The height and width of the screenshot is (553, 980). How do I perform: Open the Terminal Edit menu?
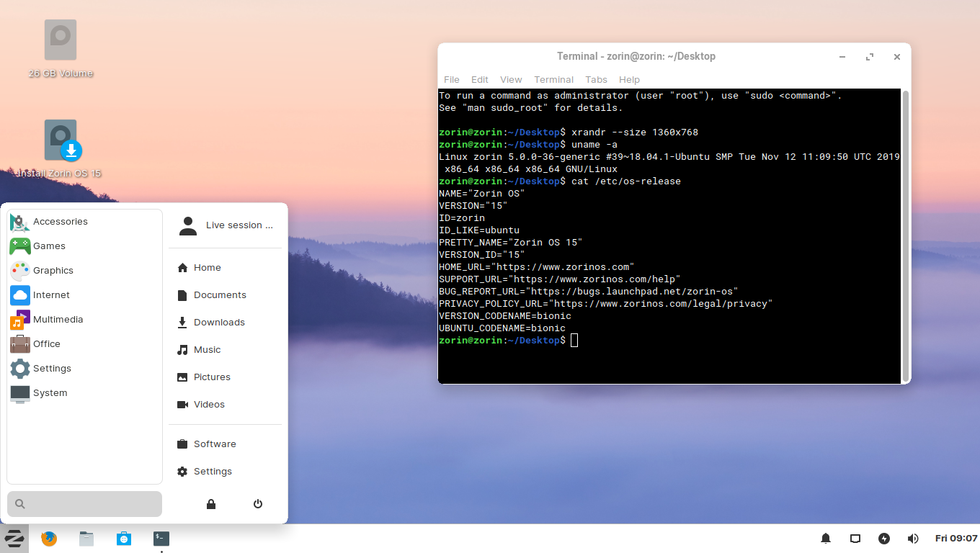coord(480,80)
